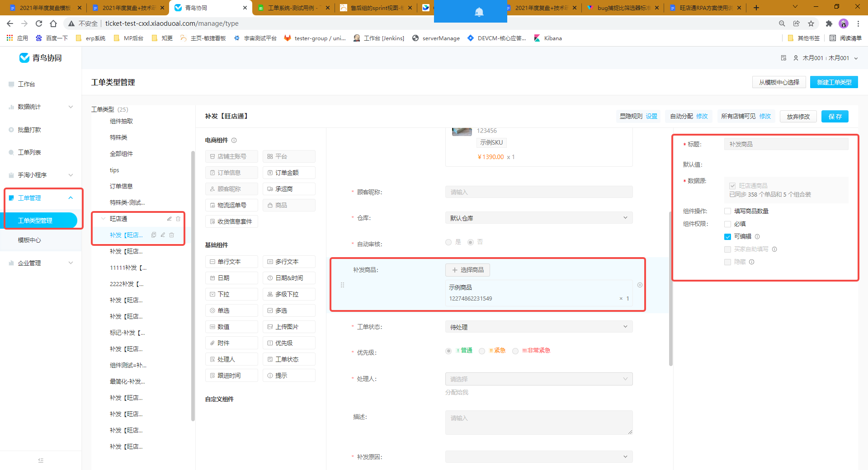Click the info icon next to 买家自助填写

click(774, 249)
